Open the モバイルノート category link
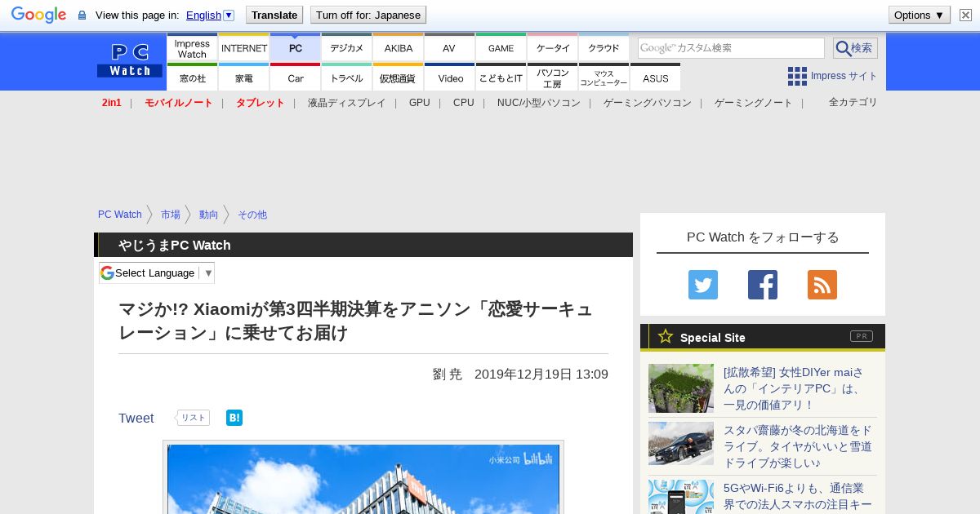The width and height of the screenshot is (980, 514). tap(179, 103)
